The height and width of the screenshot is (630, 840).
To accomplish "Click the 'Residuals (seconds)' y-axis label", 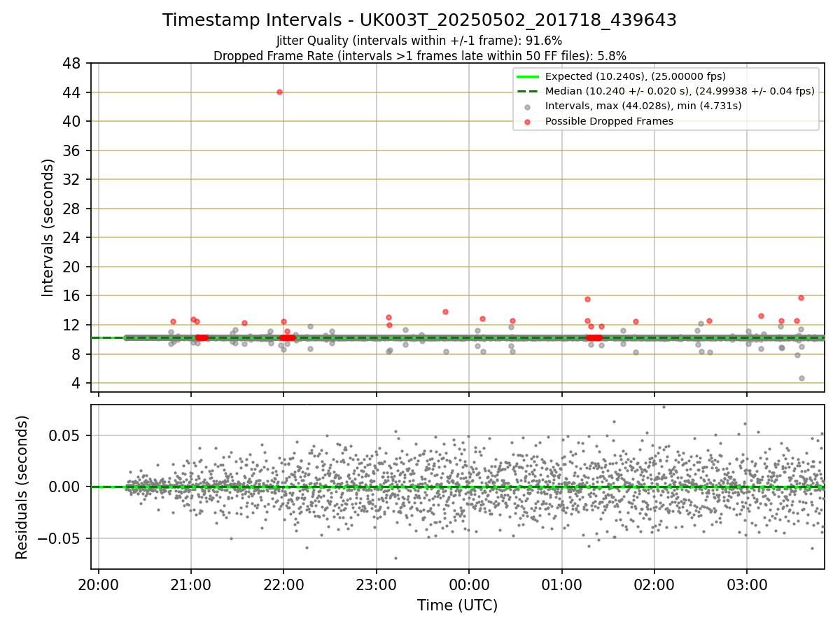I will click(22, 487).
